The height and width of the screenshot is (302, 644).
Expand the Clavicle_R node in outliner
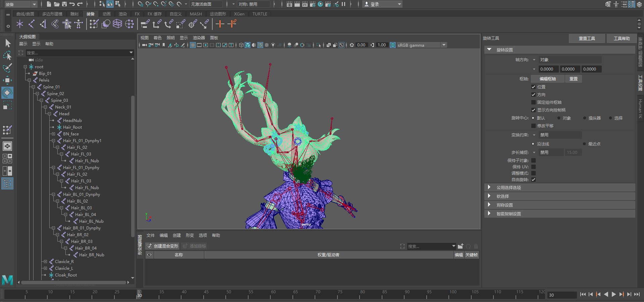45,261
